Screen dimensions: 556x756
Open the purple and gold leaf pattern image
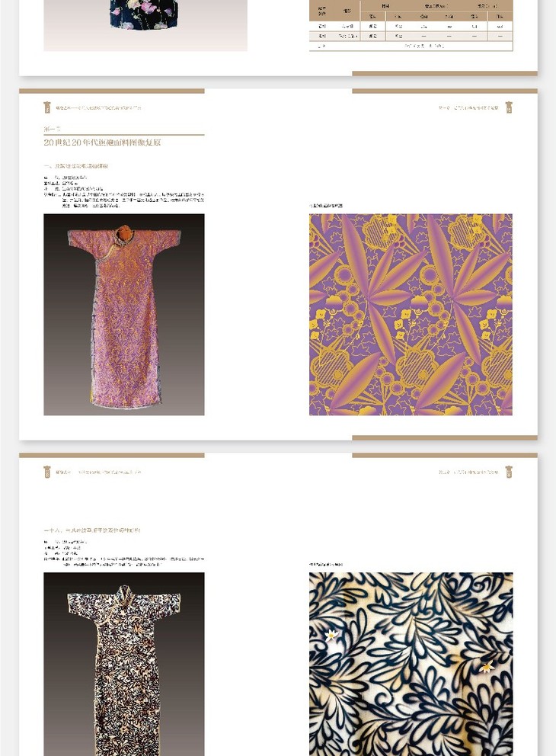411,314
